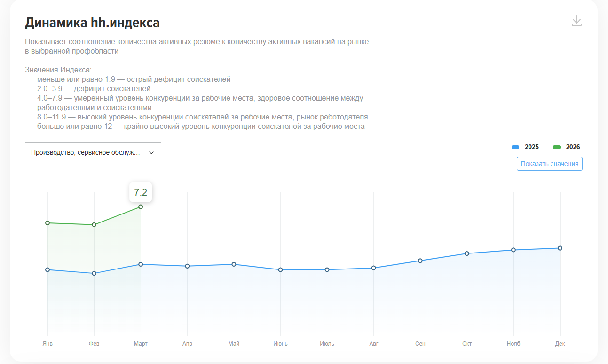
Task: Select the January 2026 green data point
Action: 47,223
